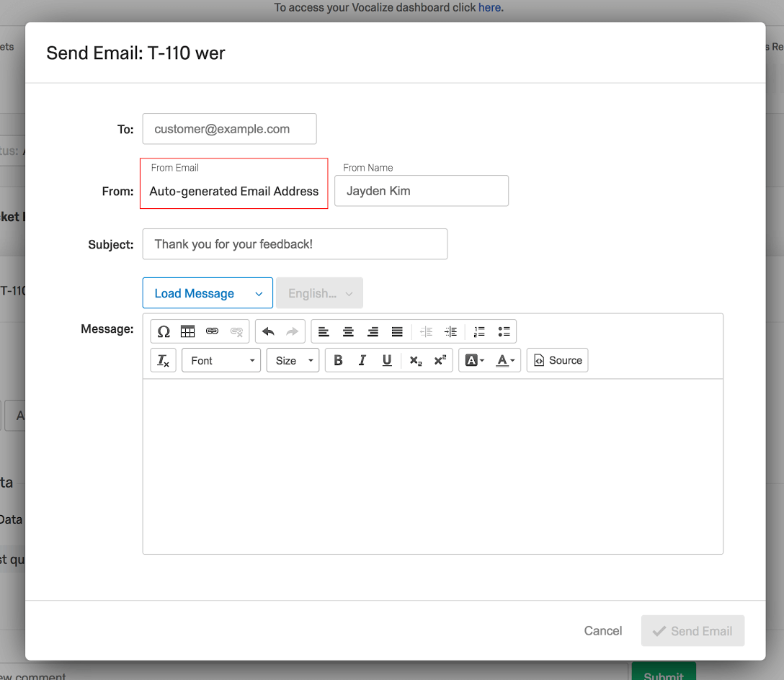Open the Font dropdown

(221, 360)
